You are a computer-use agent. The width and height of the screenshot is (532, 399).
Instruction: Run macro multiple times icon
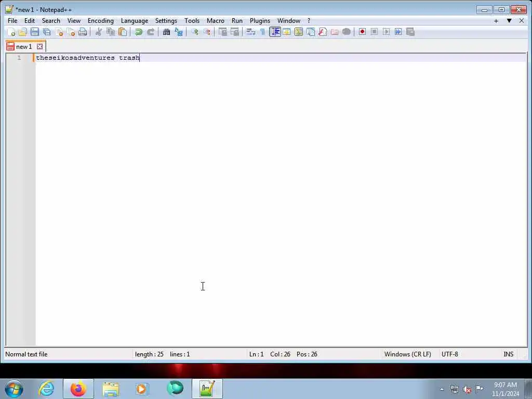pos(398,32)
